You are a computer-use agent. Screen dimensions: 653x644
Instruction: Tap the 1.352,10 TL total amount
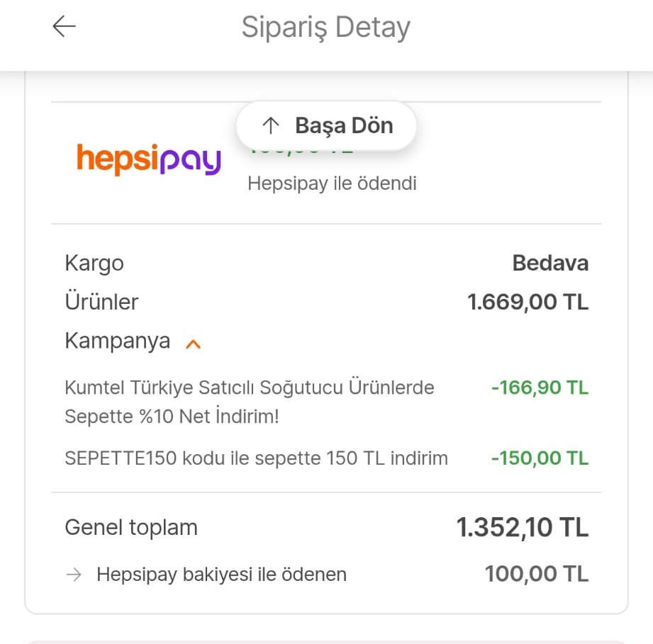coord(523,528)
